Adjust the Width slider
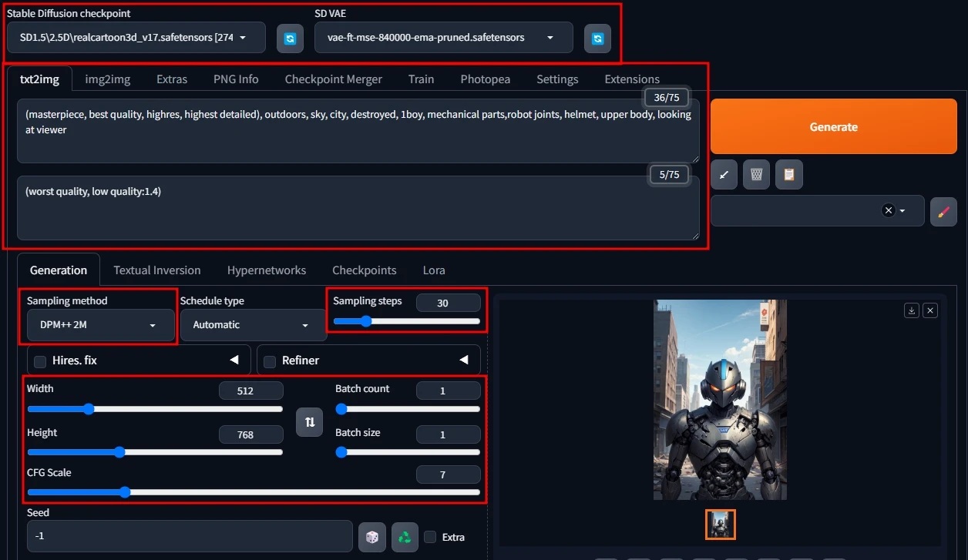968x560 pixels. [155, 409]
